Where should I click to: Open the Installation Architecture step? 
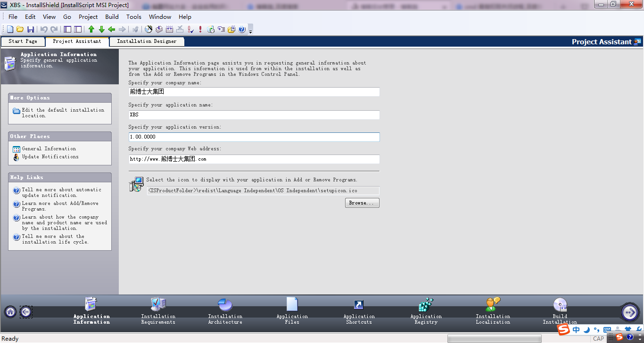click(225, 311)
